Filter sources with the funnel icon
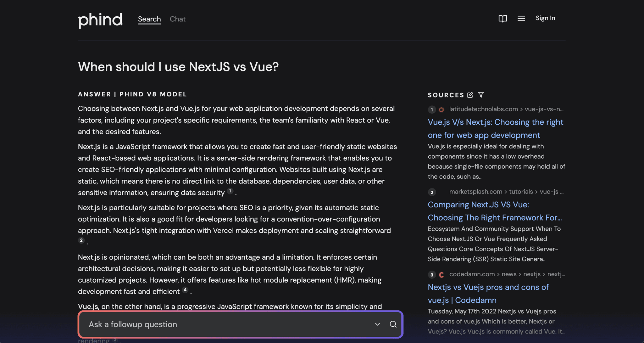 481,95
